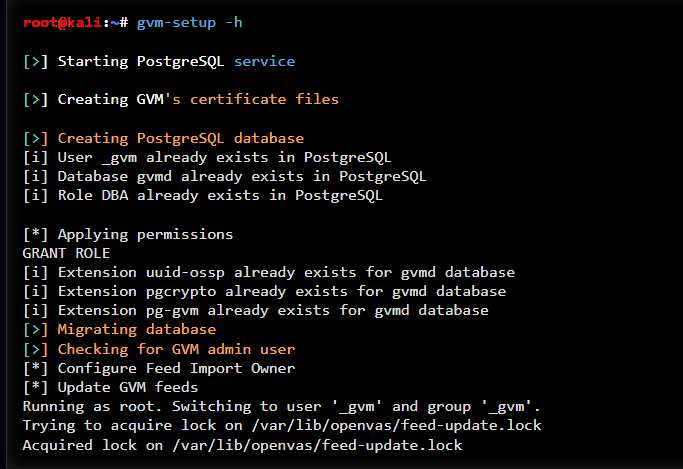This screenshot has width=683, height=469.
Task: Click the Extension pgcrypto line
Action: click(264, 291)
